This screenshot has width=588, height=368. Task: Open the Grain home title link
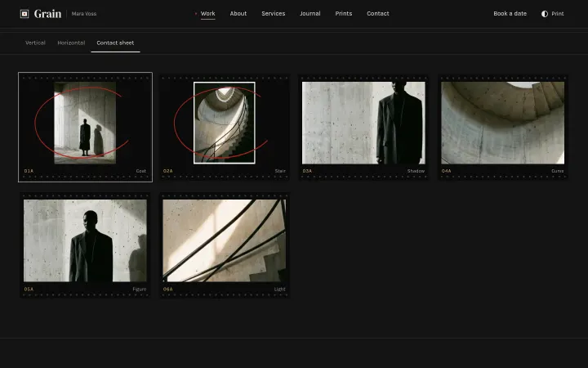(x=47, y=14)
